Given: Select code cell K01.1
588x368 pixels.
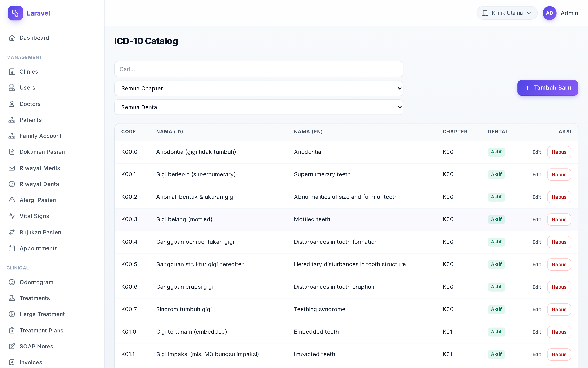Looking at the screenshot, I should coord(128,354).
